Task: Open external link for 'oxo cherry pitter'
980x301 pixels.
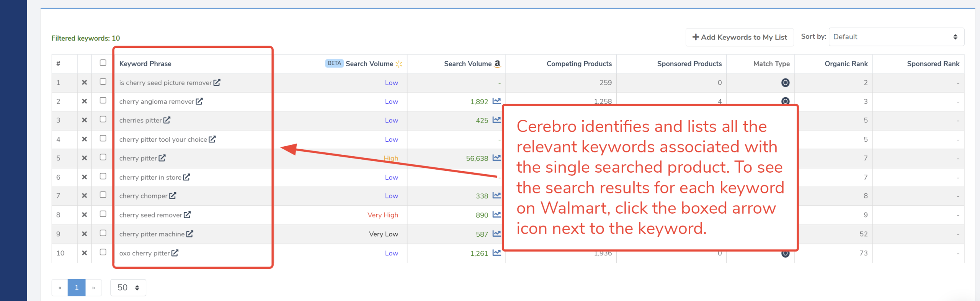Action: 175,253
